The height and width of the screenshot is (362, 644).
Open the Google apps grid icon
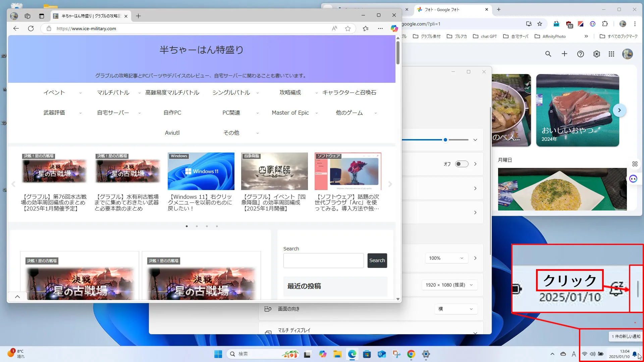[x=611, y=54]
